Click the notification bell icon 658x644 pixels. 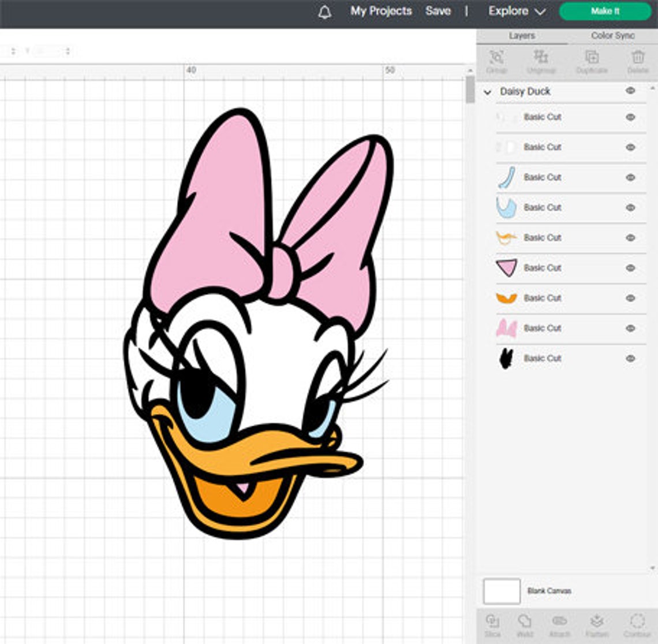coord(324,11)
